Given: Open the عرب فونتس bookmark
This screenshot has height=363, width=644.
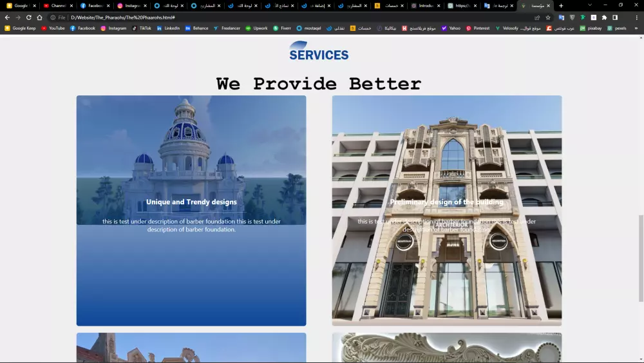Looking at the screenshot, I should pos(560,28).
